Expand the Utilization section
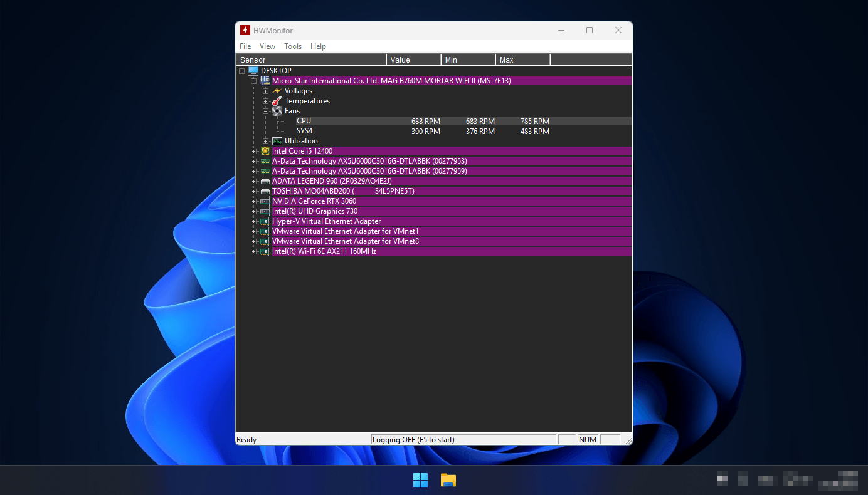 point(265,141)
